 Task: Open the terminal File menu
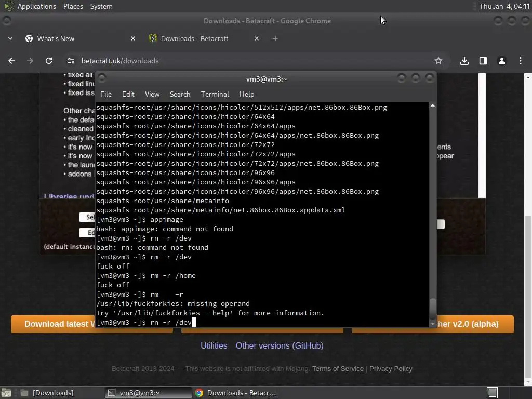point(106,95)
